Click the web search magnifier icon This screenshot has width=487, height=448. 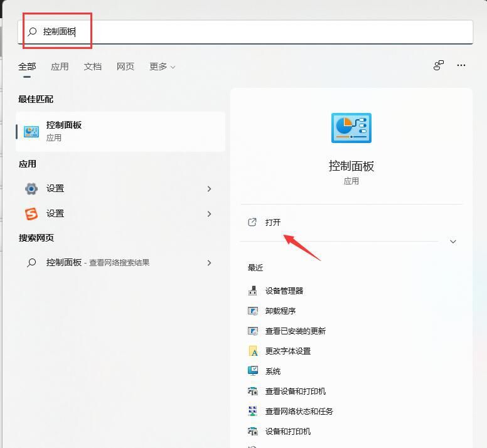[31, 263]
